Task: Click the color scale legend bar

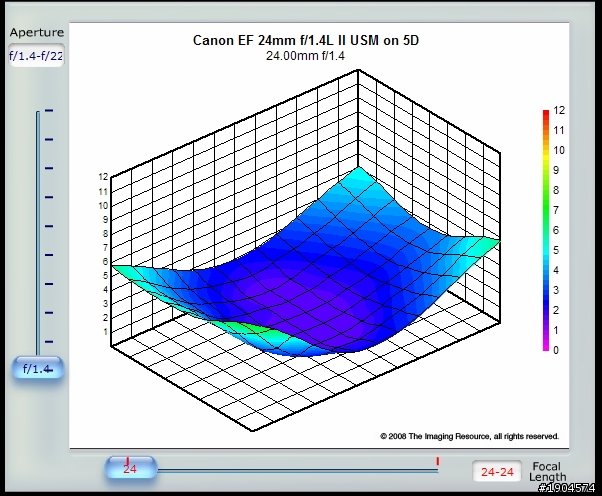Action: tap(546, 230)
